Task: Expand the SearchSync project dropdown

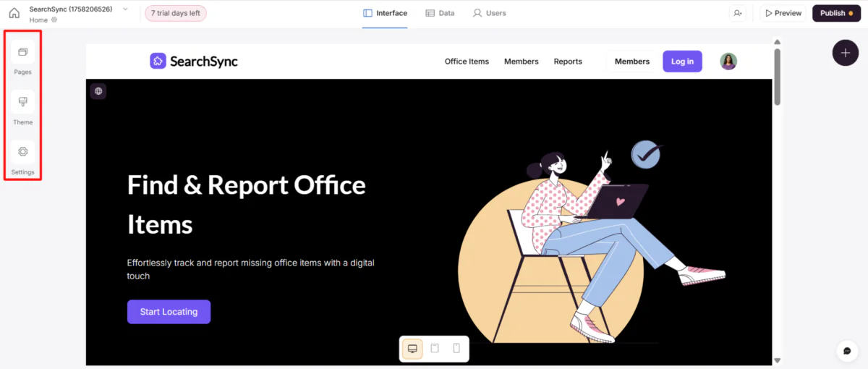Action: (125, 9)
